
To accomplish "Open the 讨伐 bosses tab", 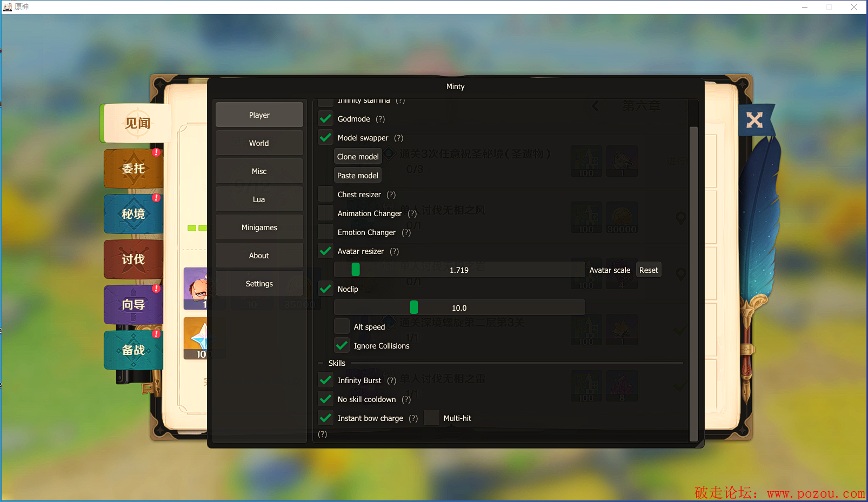I will pyautogui.click(x=133, y=259).
